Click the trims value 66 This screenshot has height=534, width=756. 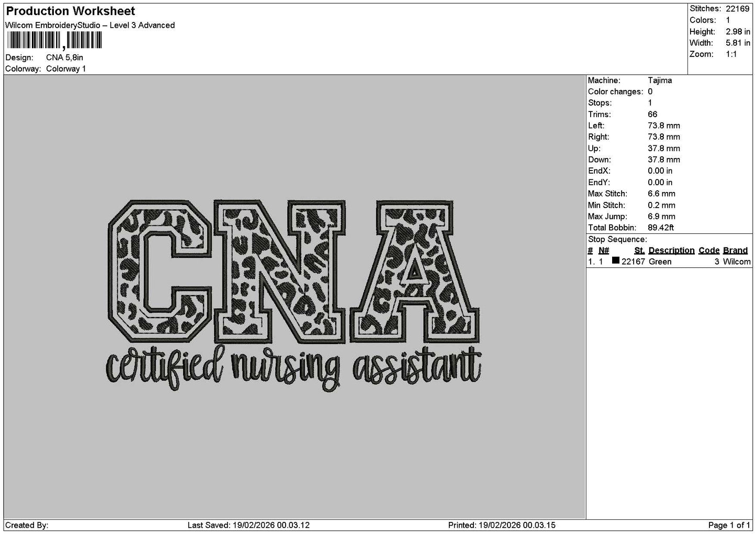click(x=652, y=115)
